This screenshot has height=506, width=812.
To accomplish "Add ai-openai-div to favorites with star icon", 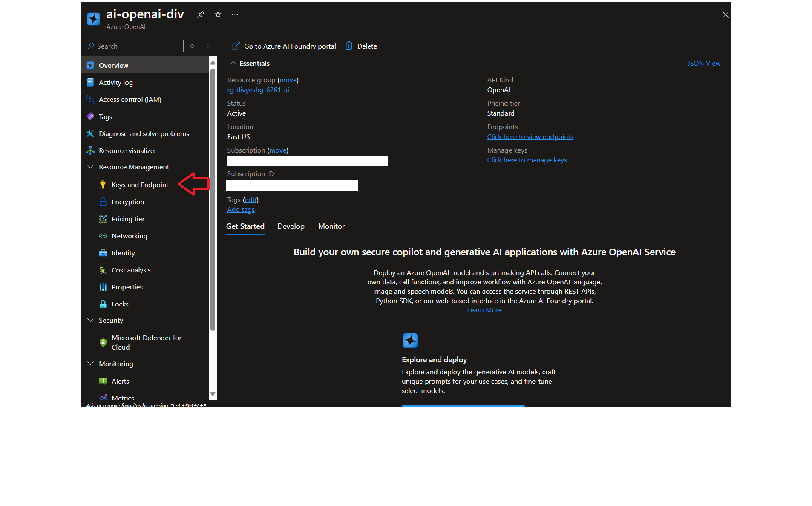I will point(218,14).
